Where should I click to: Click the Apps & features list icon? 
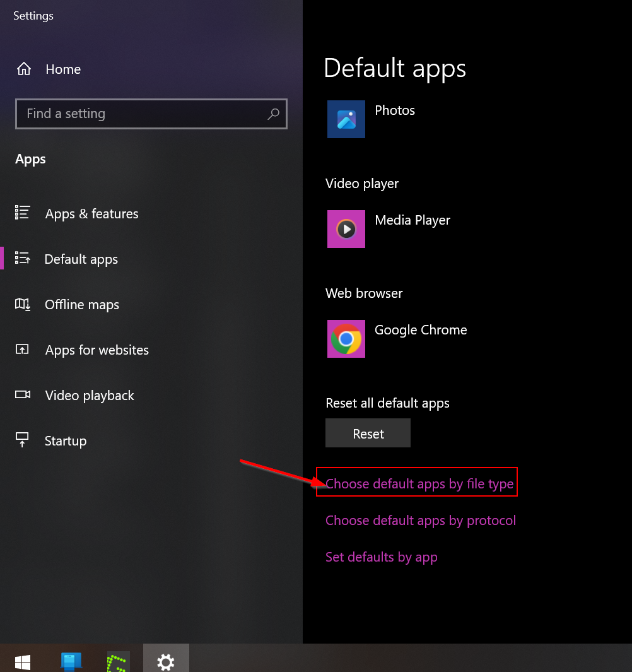click(x=22, y=212)
